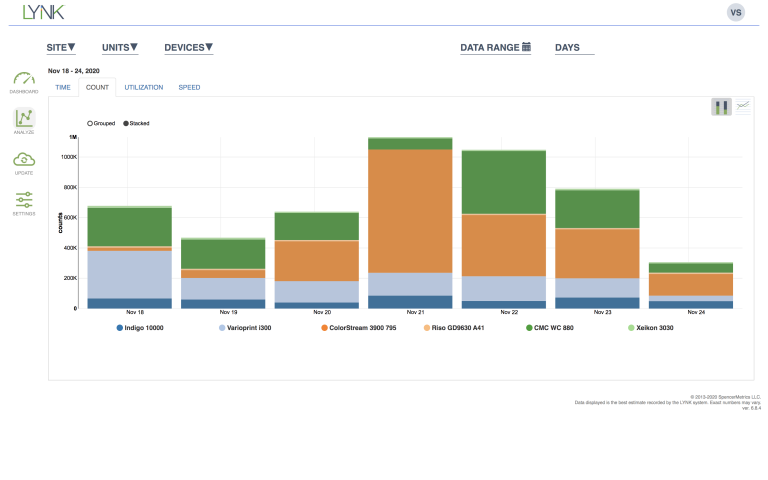Click the calendar icon beside Data Range
This screenshot has width=768, height=480.
click(x=527, y=47)
